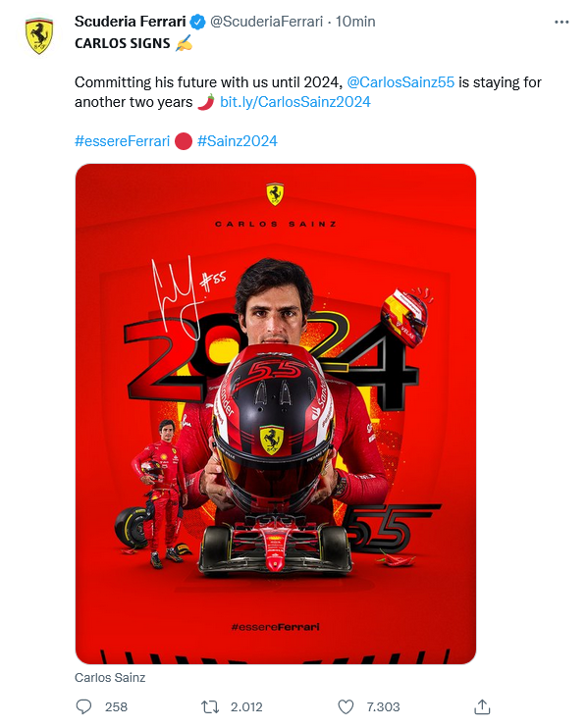
Task: Click the #Sainz2024 hashtag
Action: [238, 140]
